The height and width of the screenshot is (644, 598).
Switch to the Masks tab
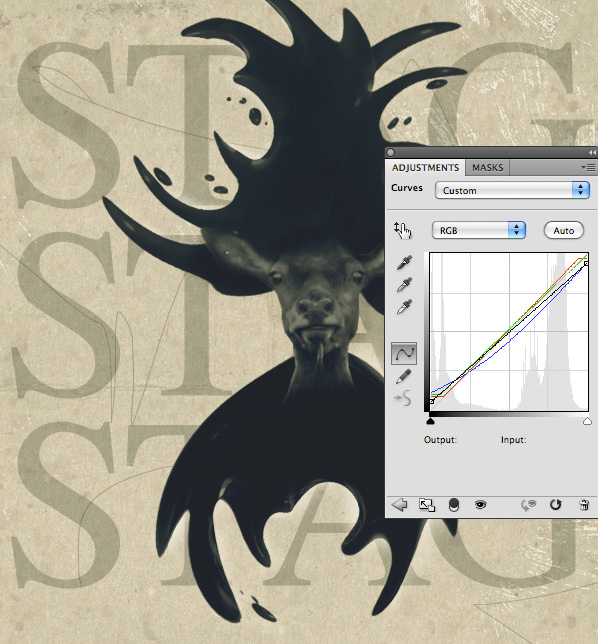[x=488, y=168]
